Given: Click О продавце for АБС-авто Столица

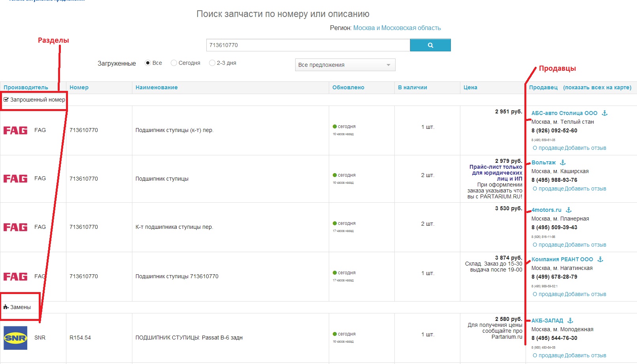Looking at the screenshot, I should pos(548,148).
